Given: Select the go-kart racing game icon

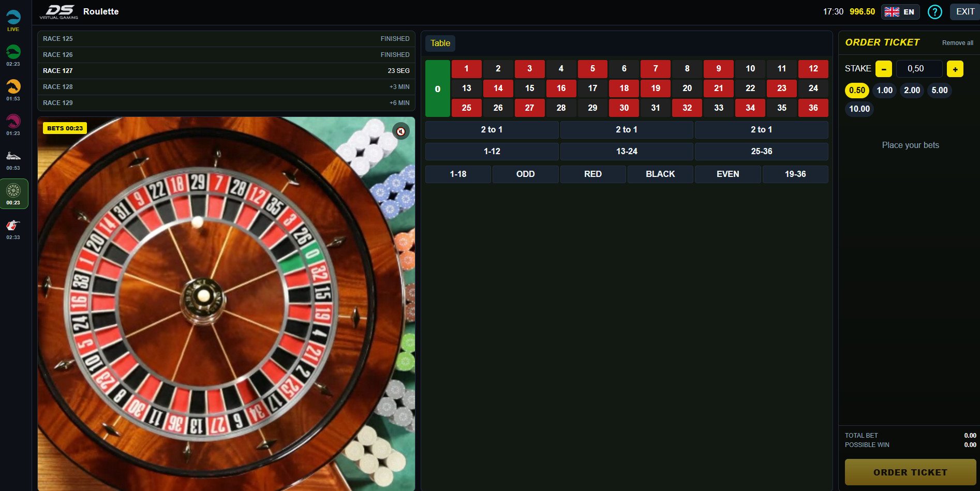Looking at the screenshot, I should tap(13, 159).
